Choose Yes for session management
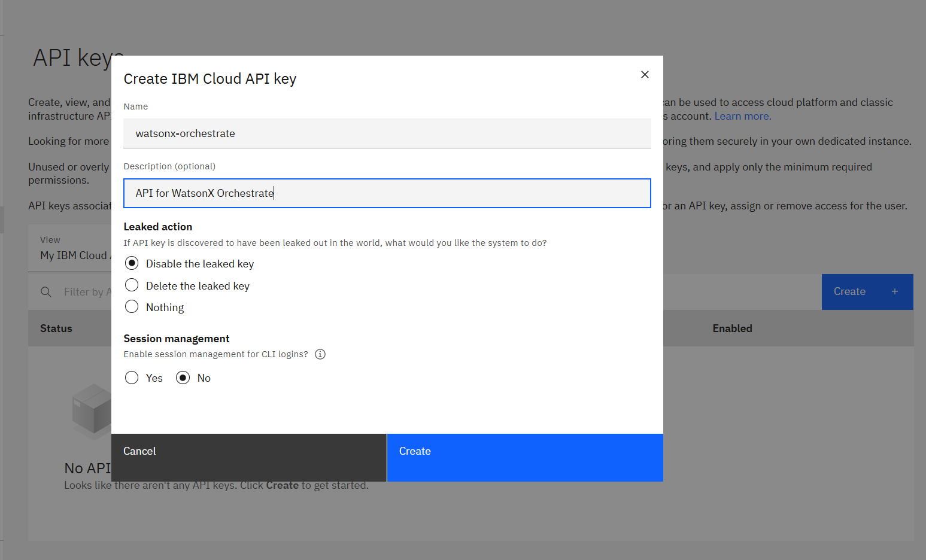Screen dimensions: 926x560 click(132, 378)
